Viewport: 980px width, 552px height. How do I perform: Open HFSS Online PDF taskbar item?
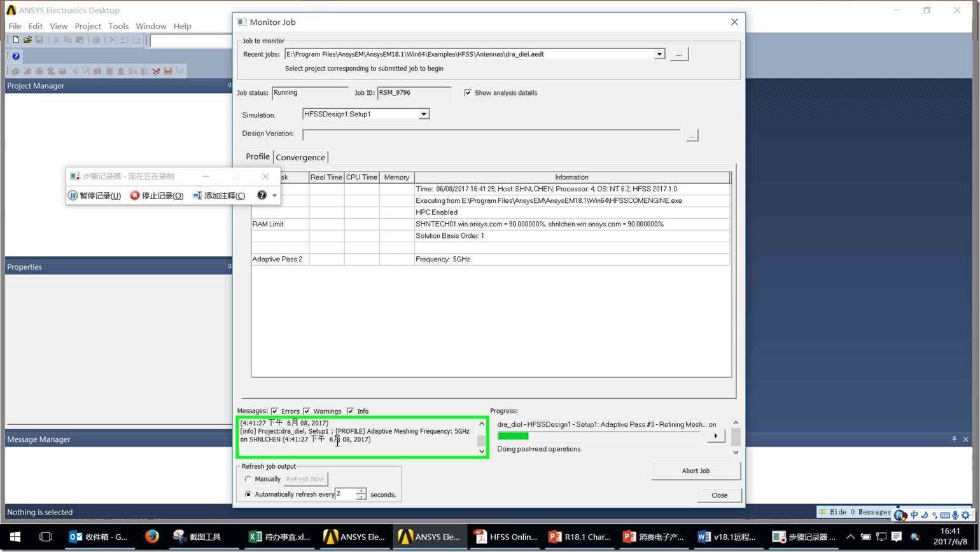click(x=505, y=537)
